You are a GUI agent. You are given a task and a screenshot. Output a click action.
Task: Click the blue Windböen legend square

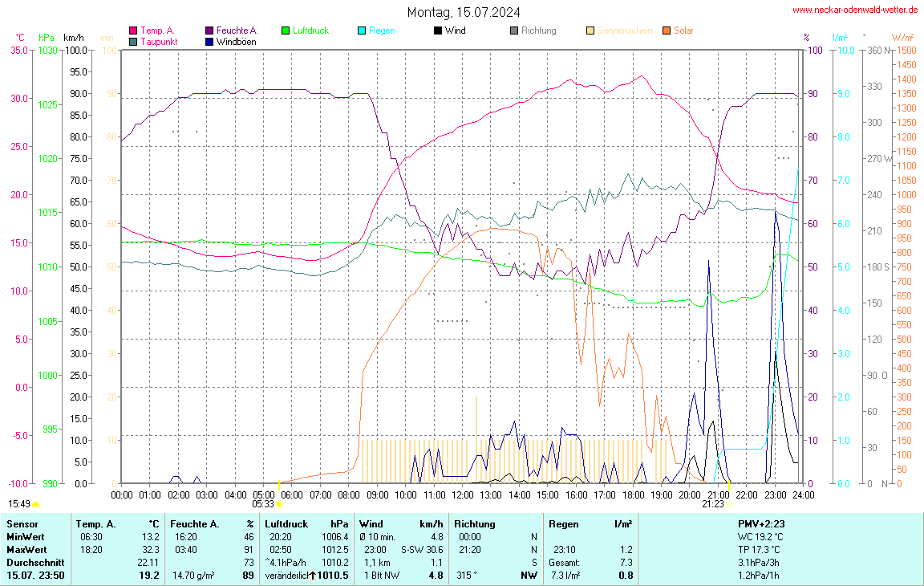coord(209,41)
